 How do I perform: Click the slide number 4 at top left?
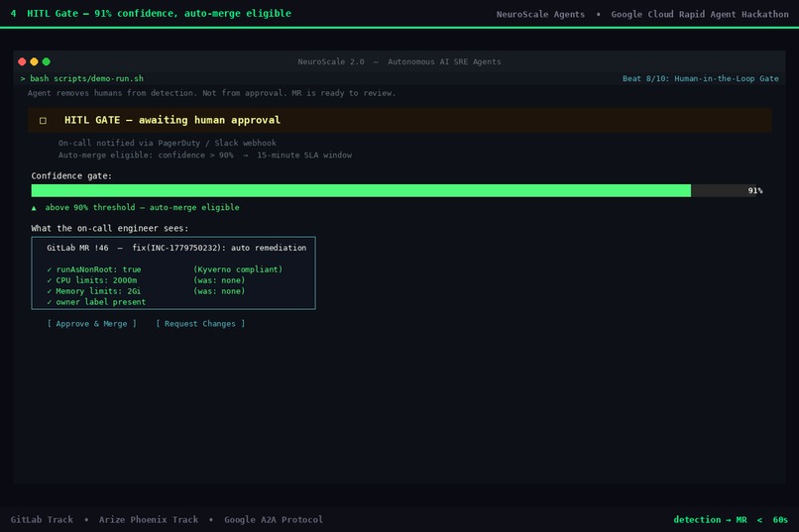pos(13,14)
